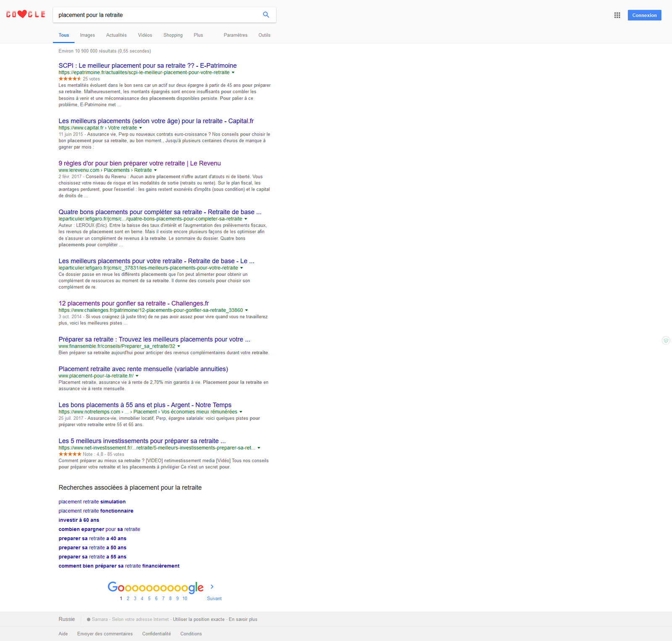
Task: Go to results page 10
Action: (x=185, y=599)
